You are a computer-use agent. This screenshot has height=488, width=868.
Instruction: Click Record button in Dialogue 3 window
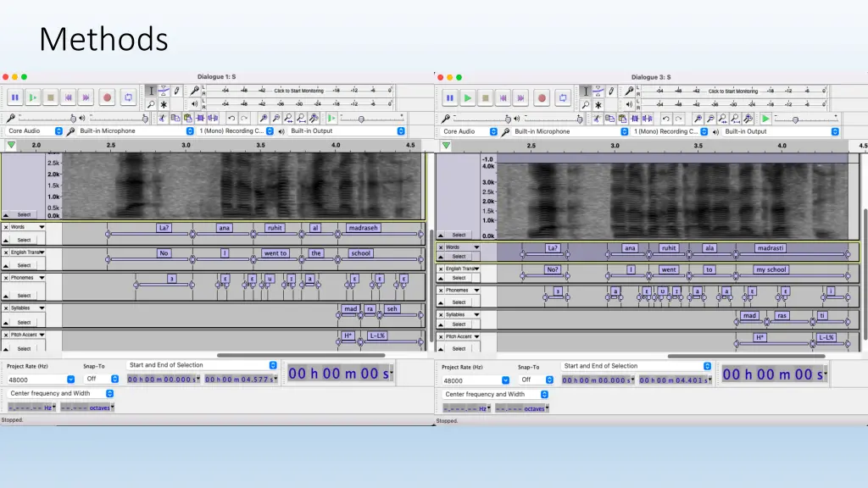tap(542, 98)
